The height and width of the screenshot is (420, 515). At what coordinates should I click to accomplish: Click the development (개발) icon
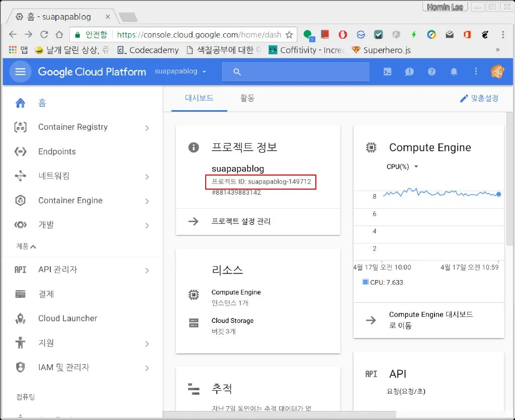click(20, 225)
